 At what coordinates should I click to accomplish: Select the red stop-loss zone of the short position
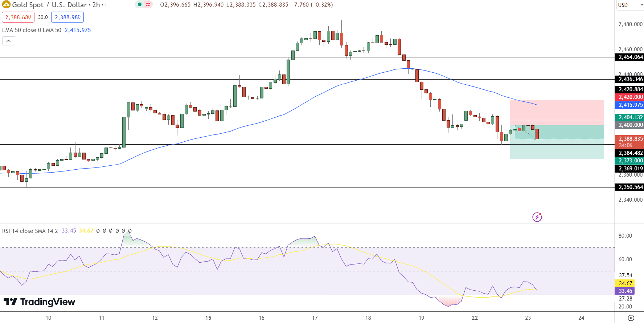tap(557, 113)
